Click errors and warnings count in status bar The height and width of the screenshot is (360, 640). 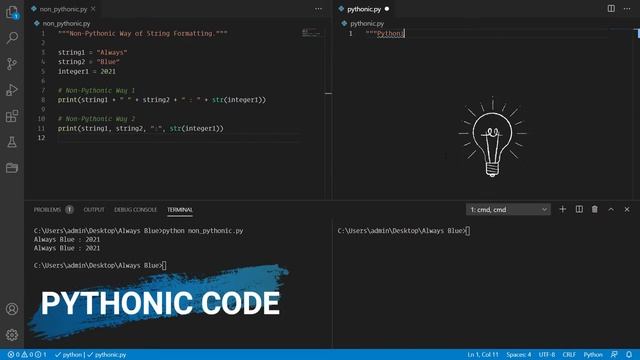click(x=27, y=355)
